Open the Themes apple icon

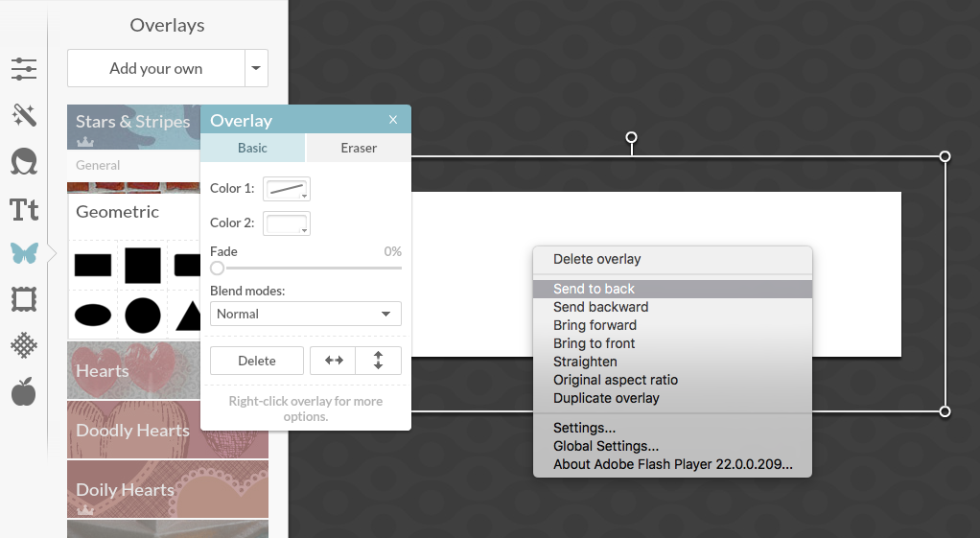tap(24, 391)
